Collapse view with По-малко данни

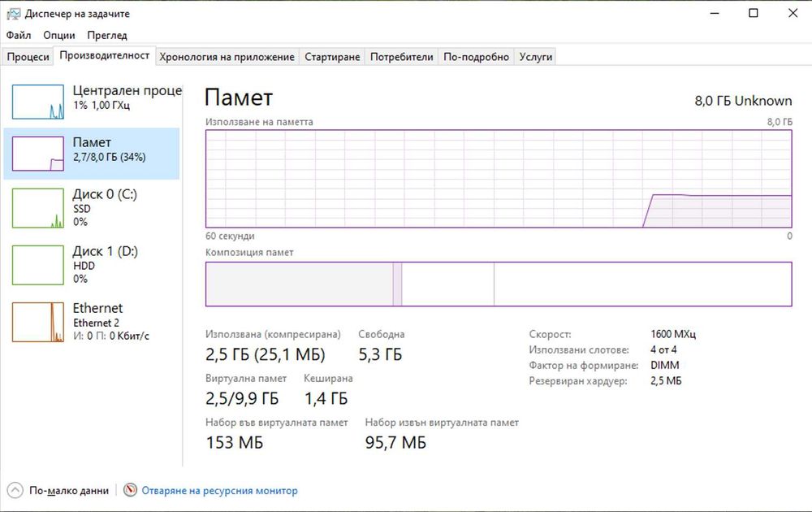coord(69,490)
